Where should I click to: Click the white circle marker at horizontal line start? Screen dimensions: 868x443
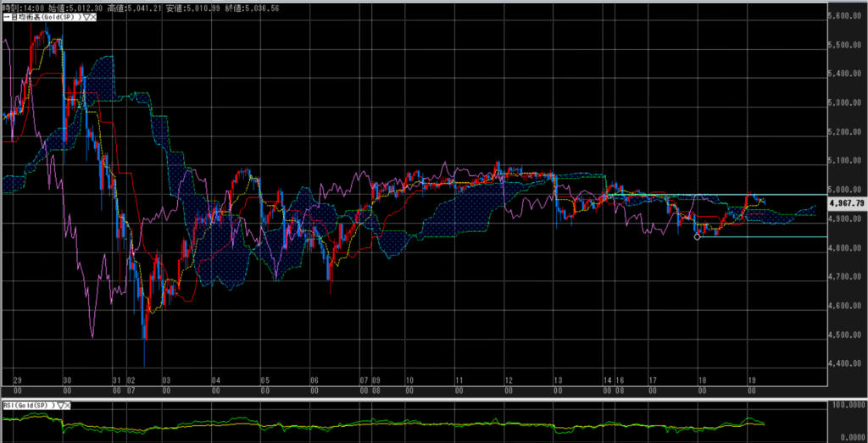point(697,237)
